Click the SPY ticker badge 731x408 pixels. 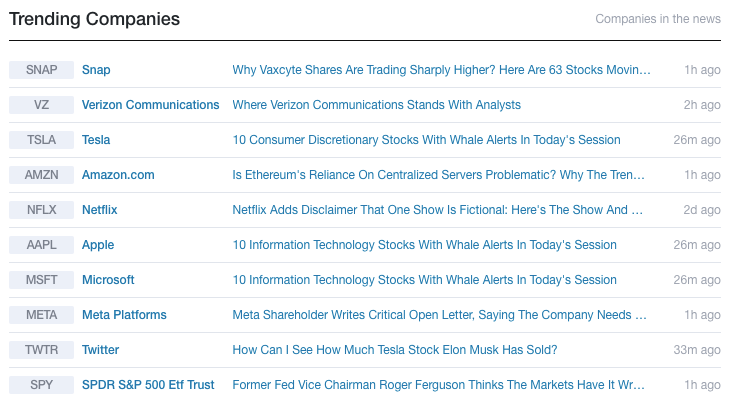tap(41, 385)
